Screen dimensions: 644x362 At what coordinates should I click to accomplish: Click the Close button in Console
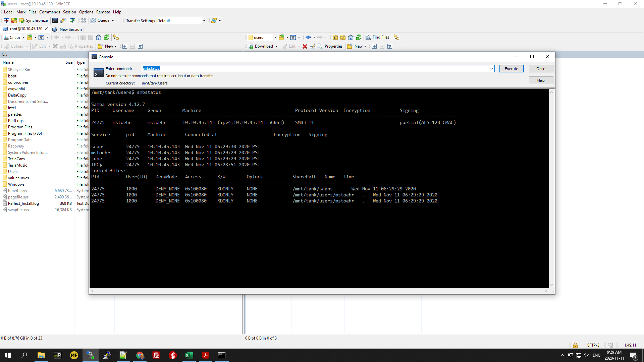pos(541,69)
